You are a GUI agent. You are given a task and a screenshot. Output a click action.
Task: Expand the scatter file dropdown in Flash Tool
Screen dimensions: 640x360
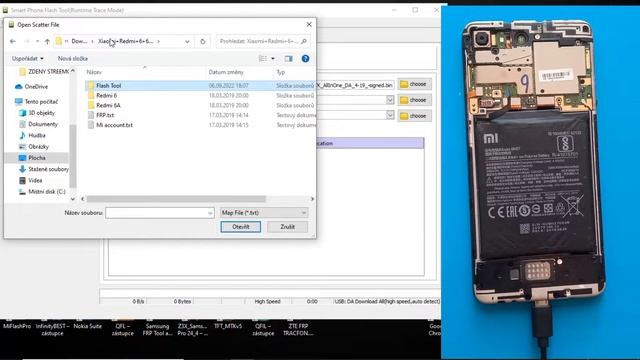tap(390, 100)
